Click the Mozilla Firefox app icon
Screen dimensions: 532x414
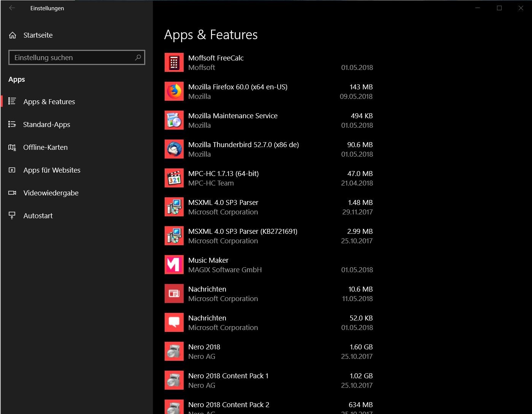point(174,91)
